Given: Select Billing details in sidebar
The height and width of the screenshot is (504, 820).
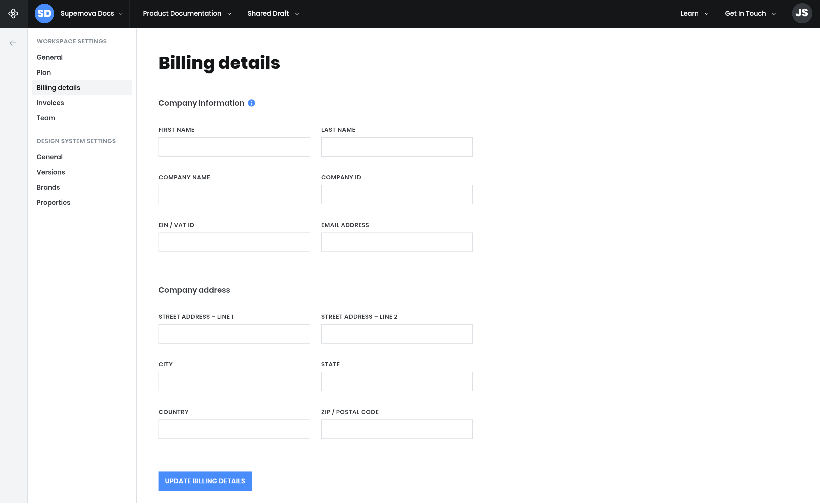Looking at the screenshot, I should click(x=82, y=88).
